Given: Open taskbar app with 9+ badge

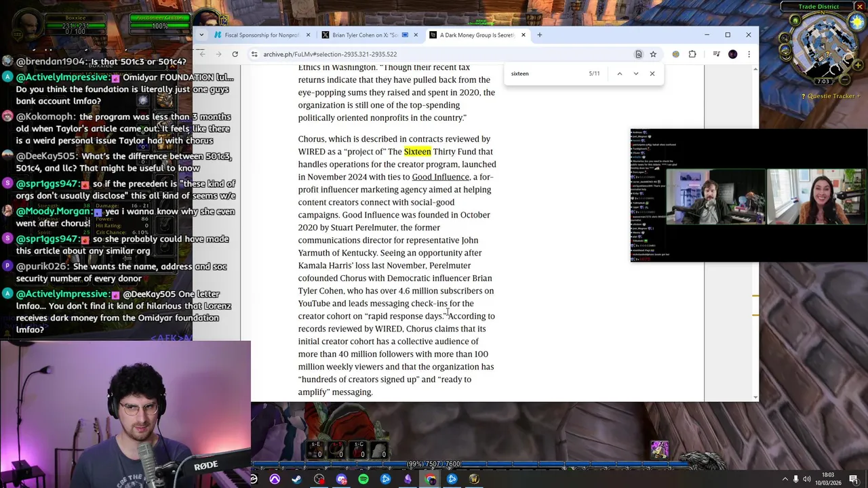Looking at the screenshot, I should [341, 480].
